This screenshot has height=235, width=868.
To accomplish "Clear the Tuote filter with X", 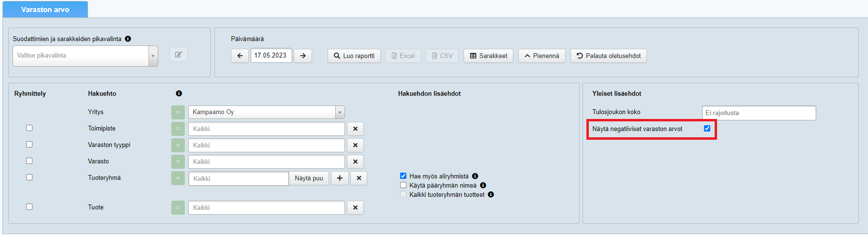I will 355,208.
